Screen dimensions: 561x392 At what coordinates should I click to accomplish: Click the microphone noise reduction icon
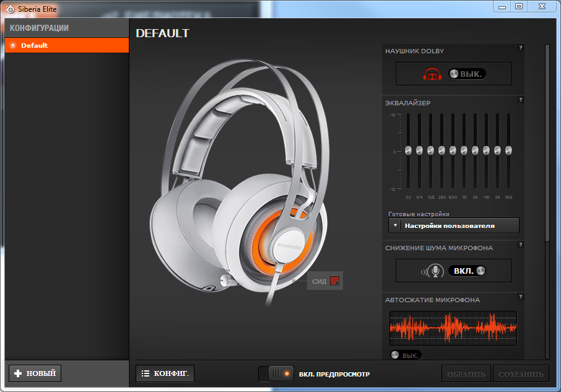click(432, 271)
